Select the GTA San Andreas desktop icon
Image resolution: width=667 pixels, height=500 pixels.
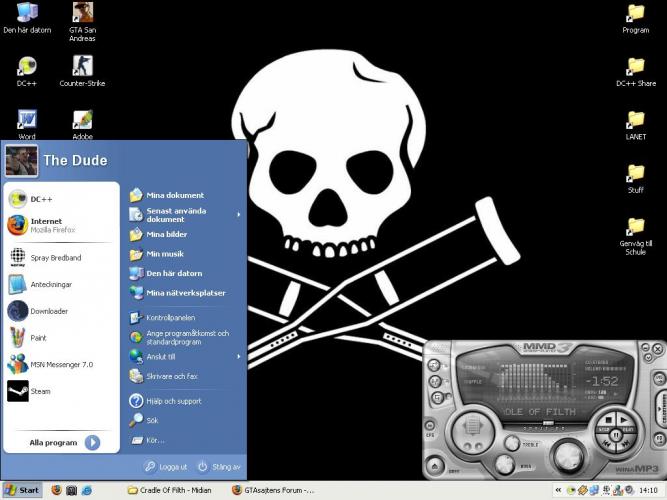(82, 14)
